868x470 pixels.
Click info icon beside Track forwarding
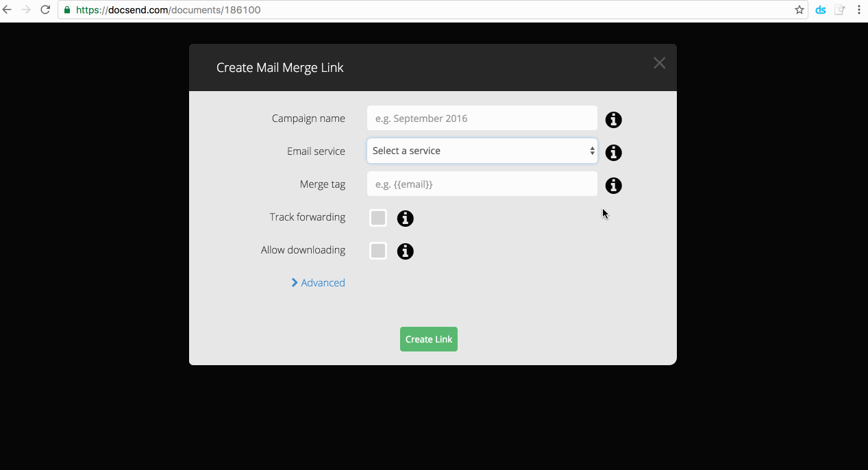point(405,219)
